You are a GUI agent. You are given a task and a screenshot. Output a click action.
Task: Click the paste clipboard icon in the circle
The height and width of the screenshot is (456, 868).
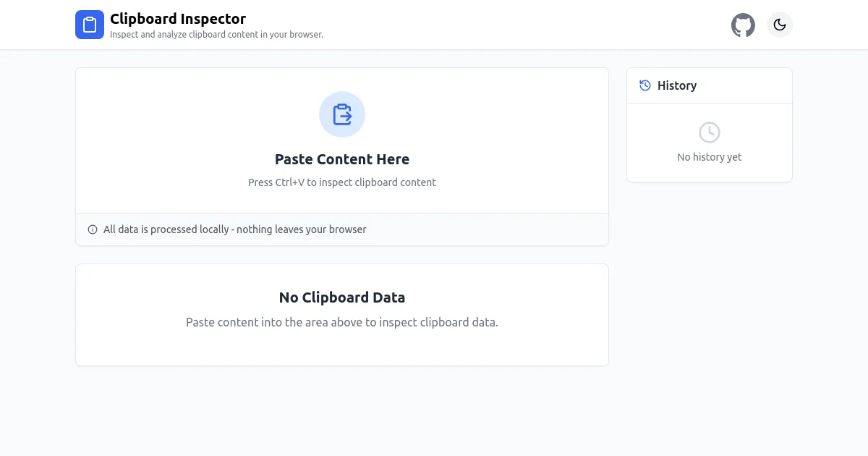coord(342,114)
